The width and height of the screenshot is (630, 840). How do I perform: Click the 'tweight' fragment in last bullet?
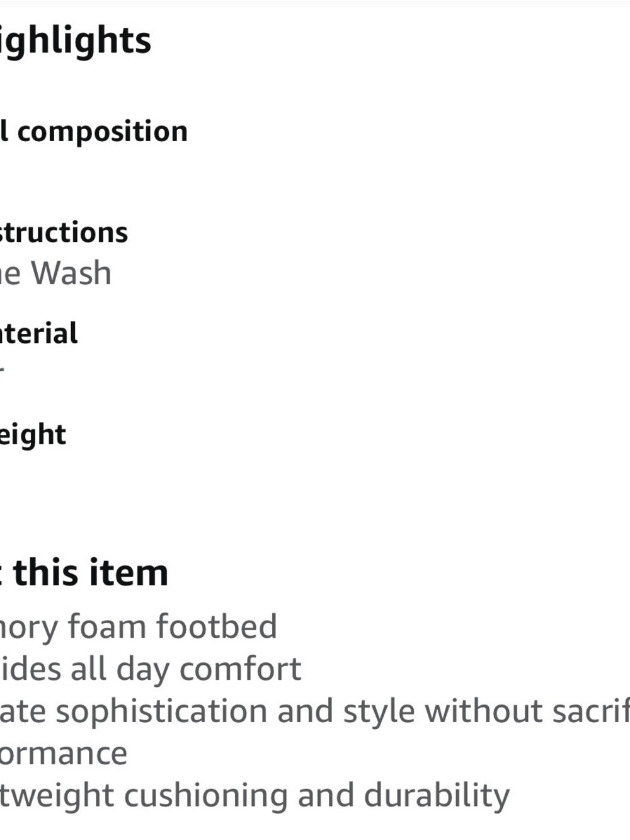coord(57,796)
